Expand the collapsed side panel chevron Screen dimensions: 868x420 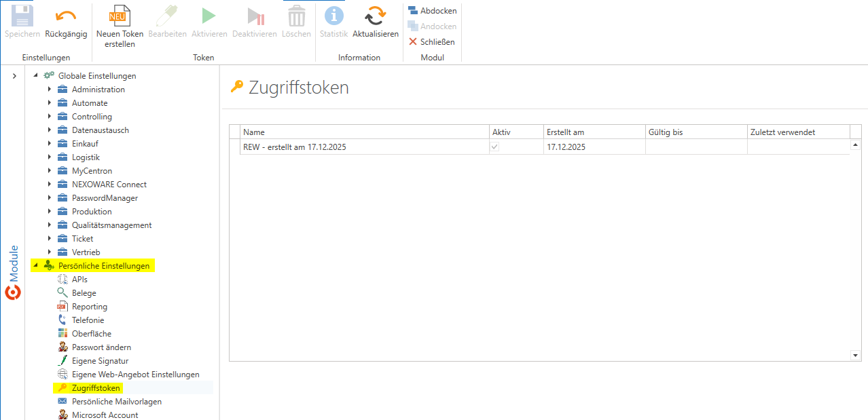click(14, 76)
